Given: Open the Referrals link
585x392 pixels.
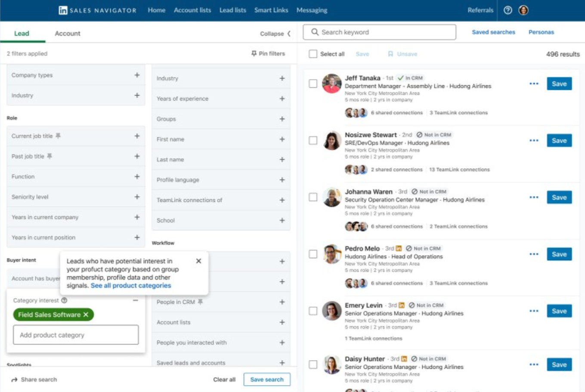Looking at the screenshot, I should pos(480,10).
